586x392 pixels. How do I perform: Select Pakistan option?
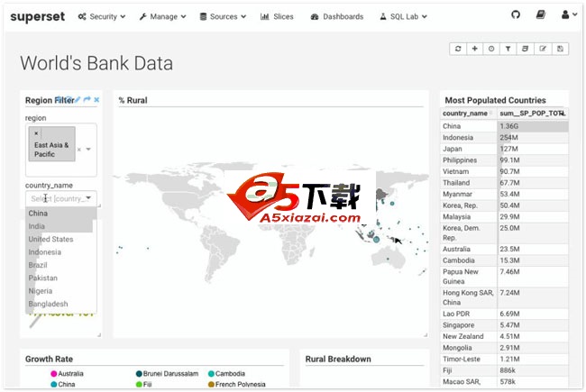click(61, 278)
